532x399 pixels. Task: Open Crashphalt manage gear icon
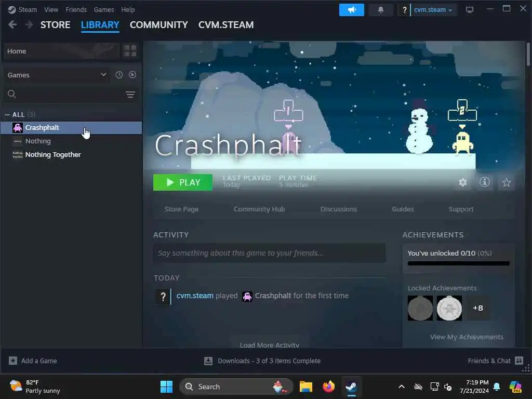[463, 182]
